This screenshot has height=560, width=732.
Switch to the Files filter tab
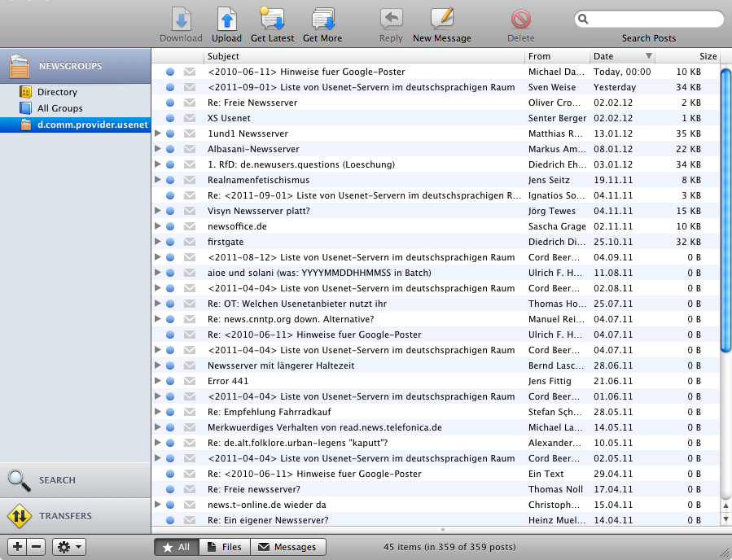225,547
